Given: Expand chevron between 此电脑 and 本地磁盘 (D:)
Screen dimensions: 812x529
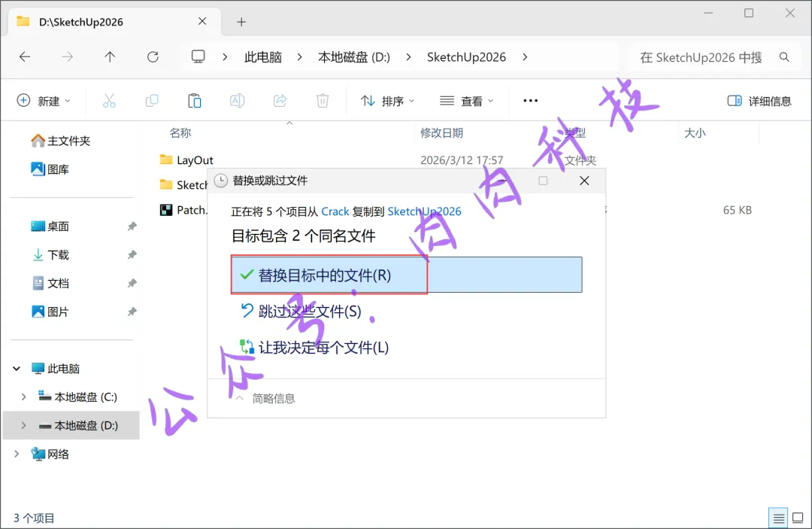Looking at the screenshot, I should click(x=300, y=57).
